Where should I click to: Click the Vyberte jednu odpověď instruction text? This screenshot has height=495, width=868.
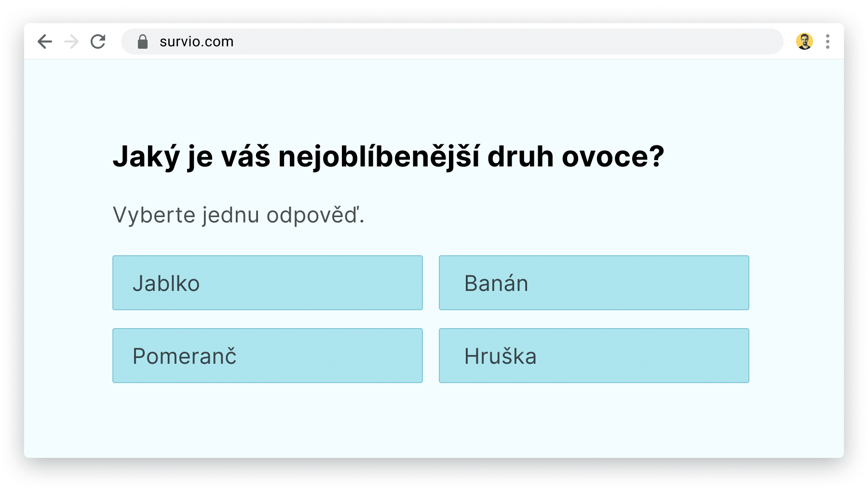point(239,215)
